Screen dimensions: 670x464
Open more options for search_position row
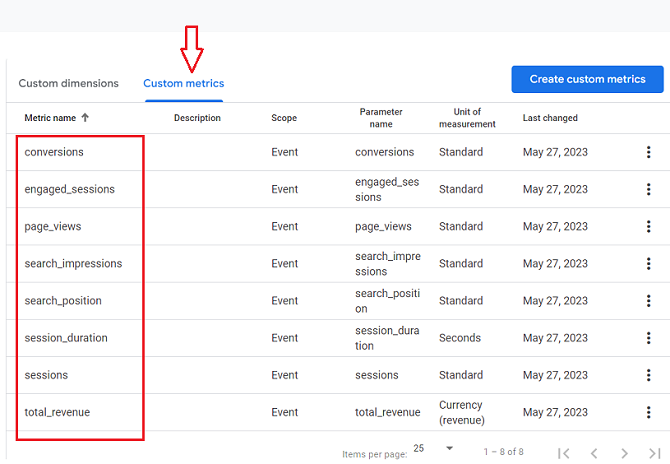pyautogui.click(x=648, y=301)
